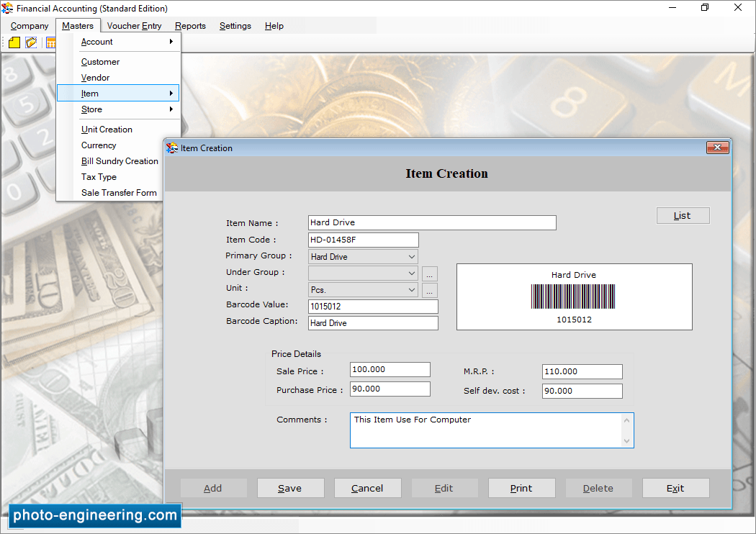Click the Barcode Caption field
Image resolution: width=756 pixels, height=534 pixels.
[373, 323]
